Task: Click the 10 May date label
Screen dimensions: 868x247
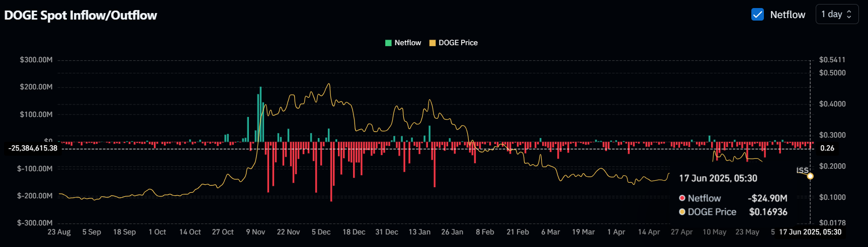Action: 714,232
